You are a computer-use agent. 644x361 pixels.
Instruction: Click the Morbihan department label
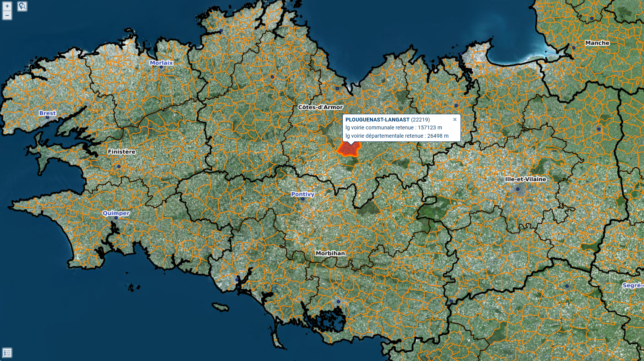[x=330, y=253]
